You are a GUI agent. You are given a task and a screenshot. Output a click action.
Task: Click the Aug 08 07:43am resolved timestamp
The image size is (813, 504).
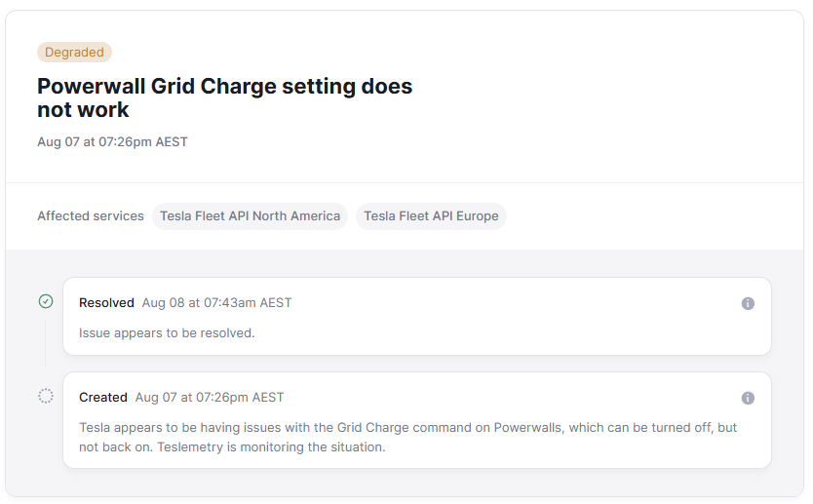point(216,303)
